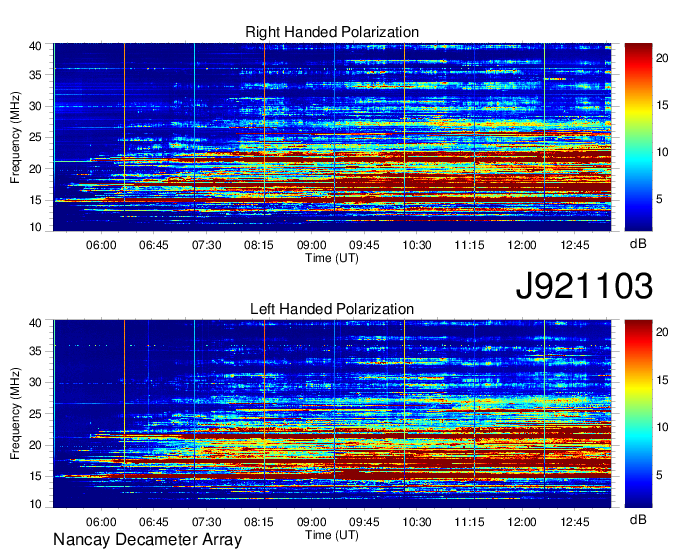Screen dimensions: 680x552
Task: Click the Right Handed Polarization title
Action: pyautogui.click(x=332, y=32)
